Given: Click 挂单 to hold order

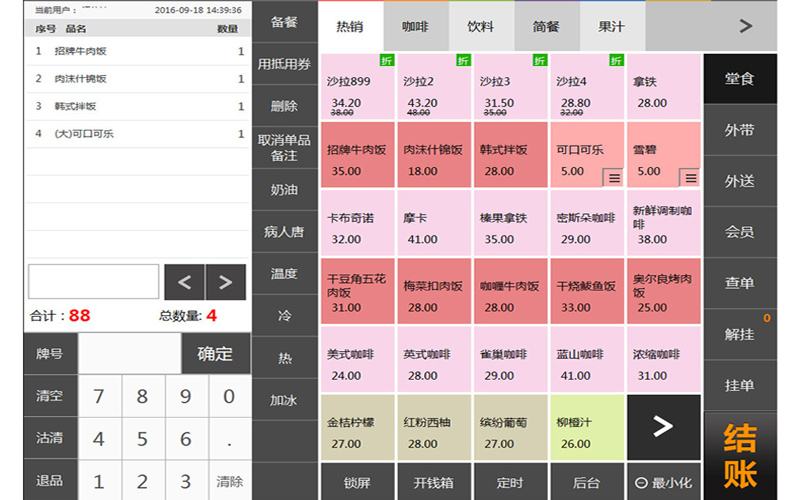Looking at the screenshot, I should pyautogui.click(x=740, y=385).
